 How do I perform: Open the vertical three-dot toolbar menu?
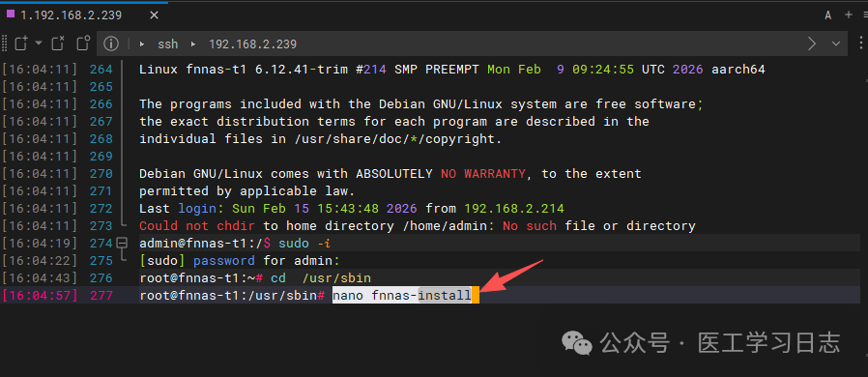(861, 43)
